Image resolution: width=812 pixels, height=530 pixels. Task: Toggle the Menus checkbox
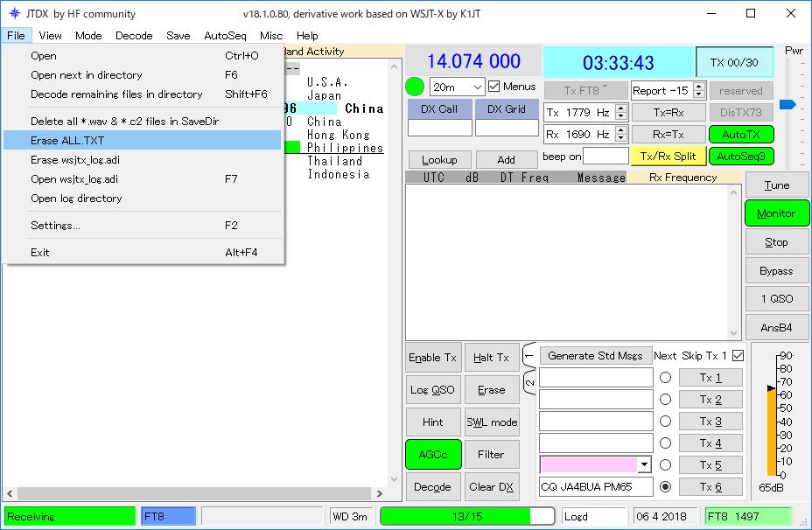(494, 87)
